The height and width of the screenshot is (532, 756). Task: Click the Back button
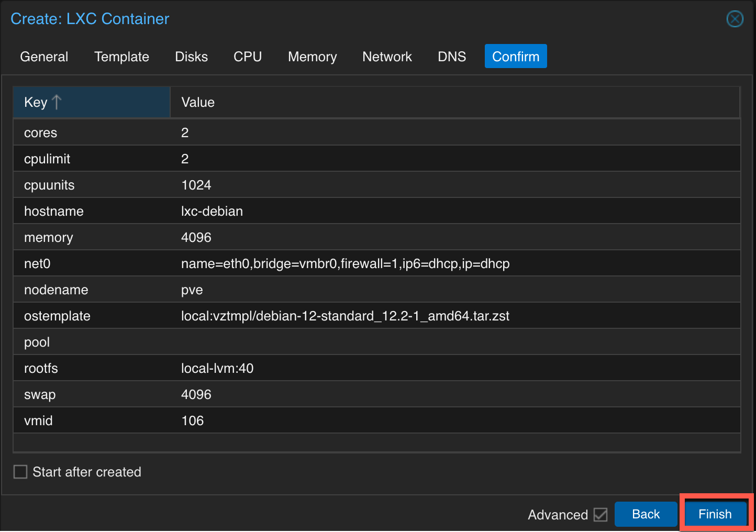point(646,514)
